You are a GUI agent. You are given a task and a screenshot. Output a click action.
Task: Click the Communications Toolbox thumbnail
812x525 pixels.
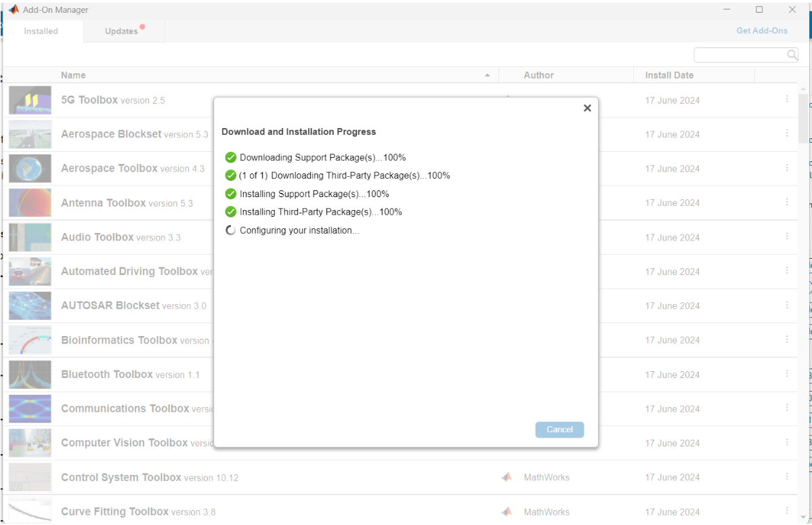point(30,408)
